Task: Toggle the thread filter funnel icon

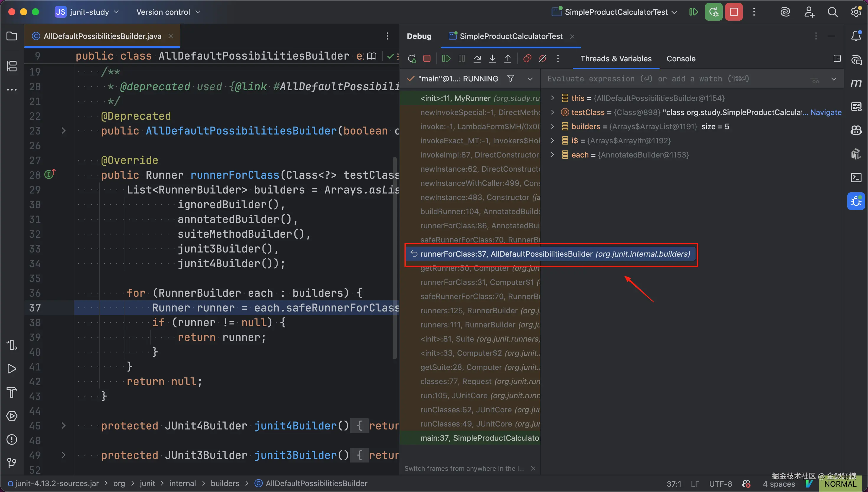Action: tap(510, 79)
